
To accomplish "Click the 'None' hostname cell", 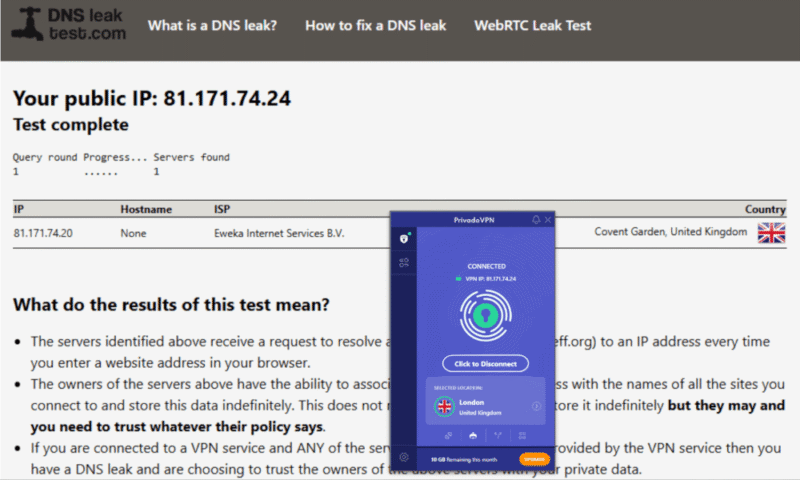I will 133,233.
